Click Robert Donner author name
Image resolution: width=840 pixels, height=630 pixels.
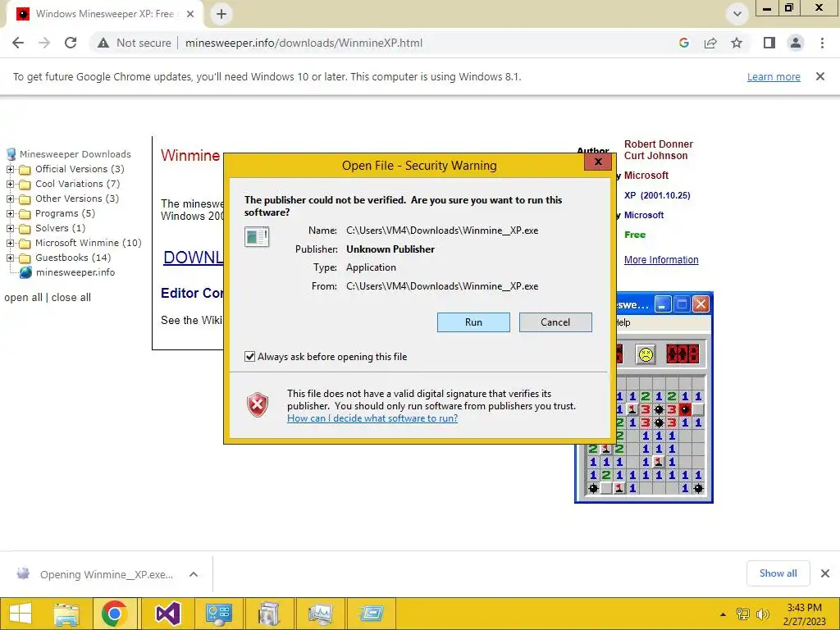(659, 144)
